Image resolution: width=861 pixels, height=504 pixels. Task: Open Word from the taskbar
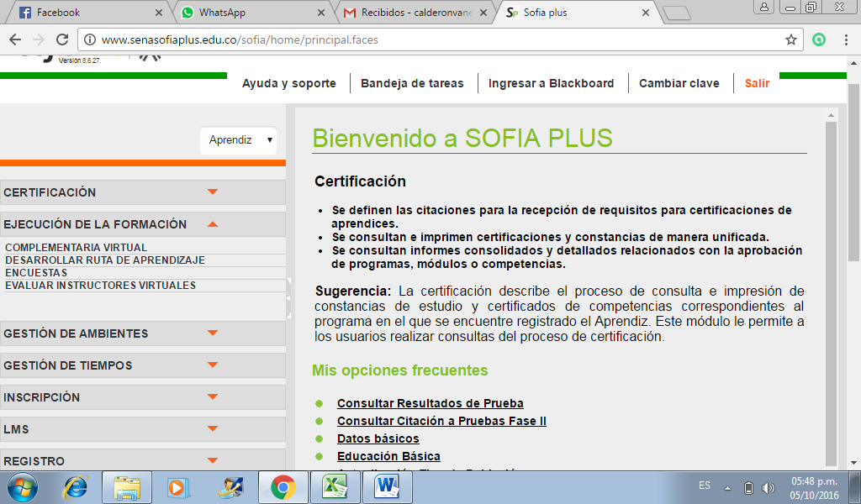coord(386,487)
